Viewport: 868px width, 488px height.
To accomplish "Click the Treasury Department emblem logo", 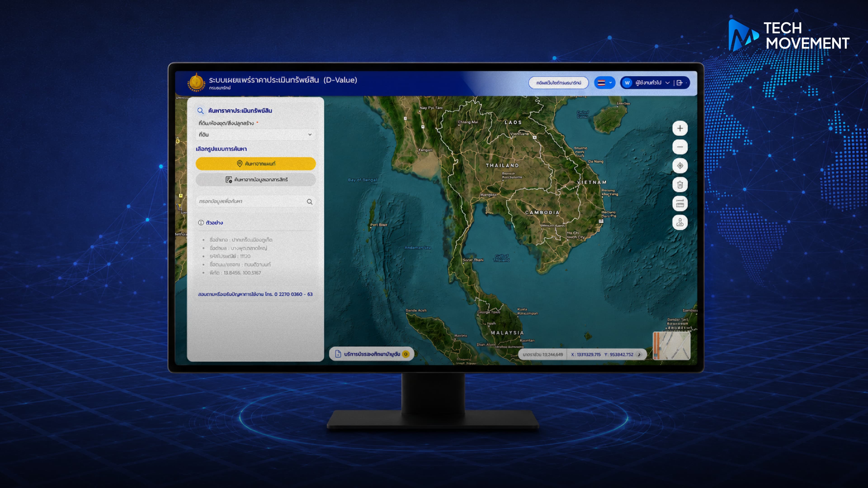I will 196,82.
